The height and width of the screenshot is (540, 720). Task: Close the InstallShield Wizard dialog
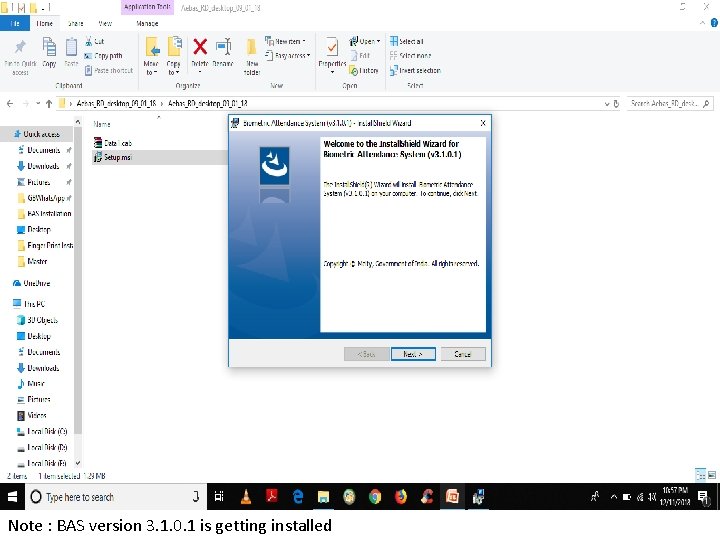pyautogui.click(x=483, y=123)
